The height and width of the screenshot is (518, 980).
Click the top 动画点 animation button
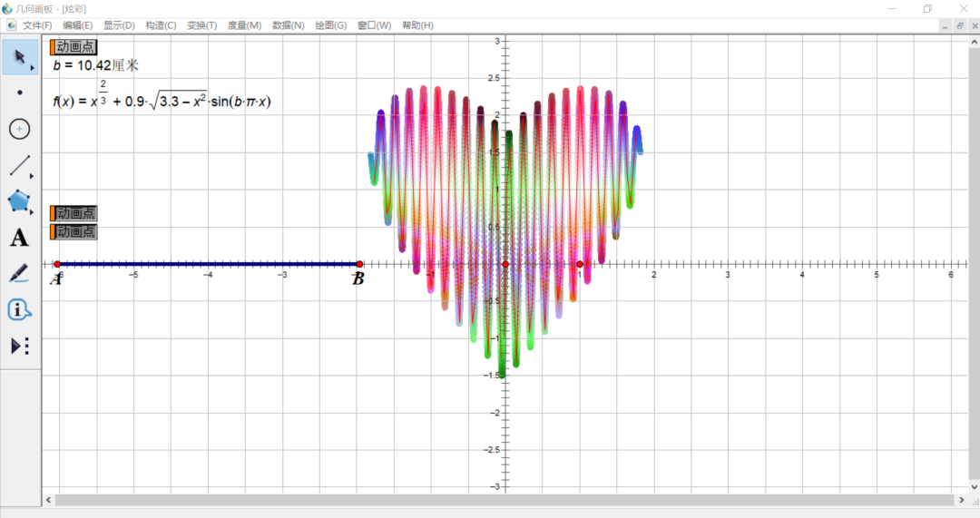tap(75, 47)
